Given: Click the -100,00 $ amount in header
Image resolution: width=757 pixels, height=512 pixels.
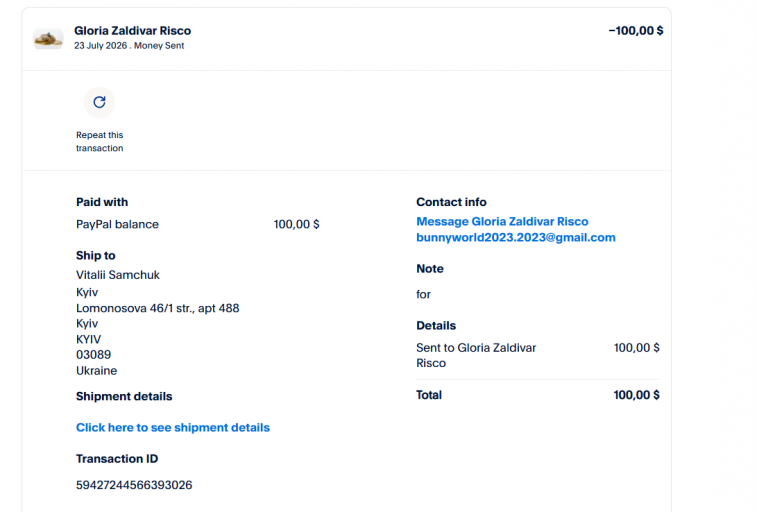Looking at the screenshot, I should click(x=636, y=30).
